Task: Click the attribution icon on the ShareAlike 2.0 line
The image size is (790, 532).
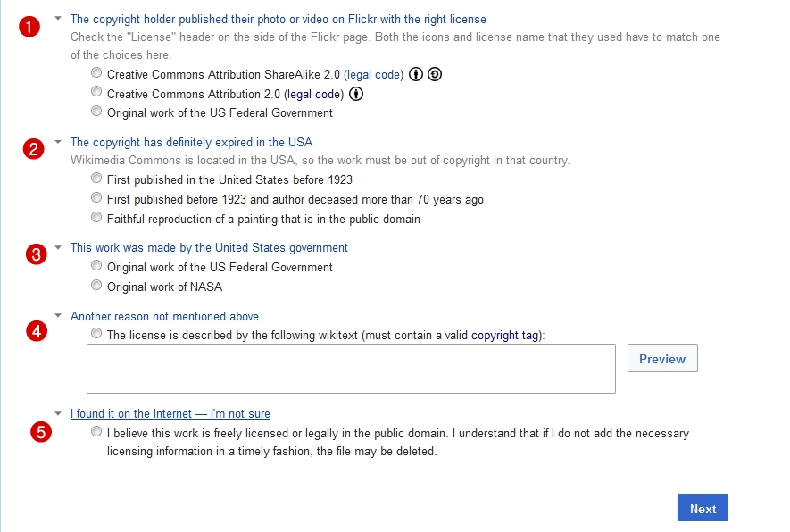Action: (416, 74)
